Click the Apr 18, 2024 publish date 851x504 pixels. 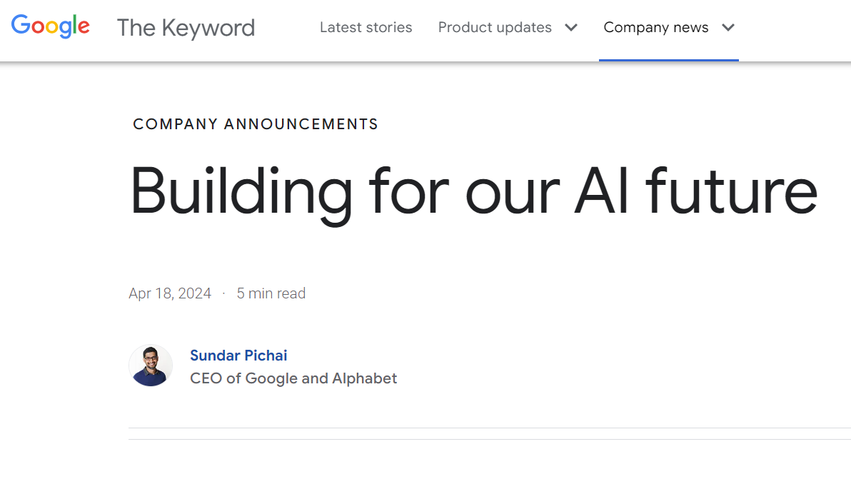tap(170, 293)
